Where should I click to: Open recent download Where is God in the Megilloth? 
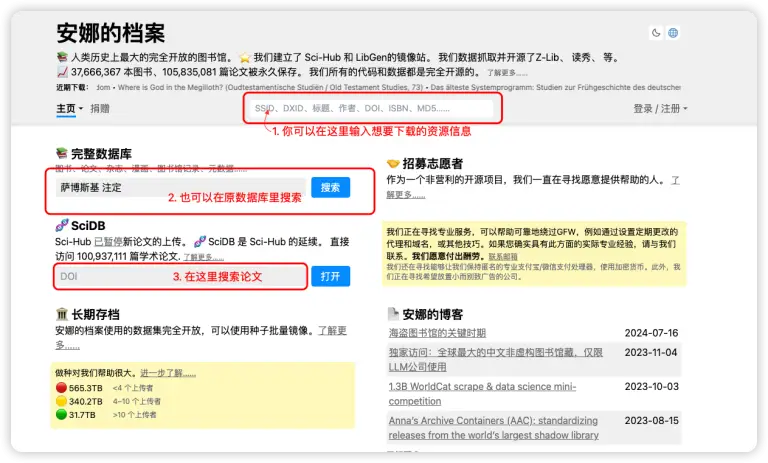270,87
